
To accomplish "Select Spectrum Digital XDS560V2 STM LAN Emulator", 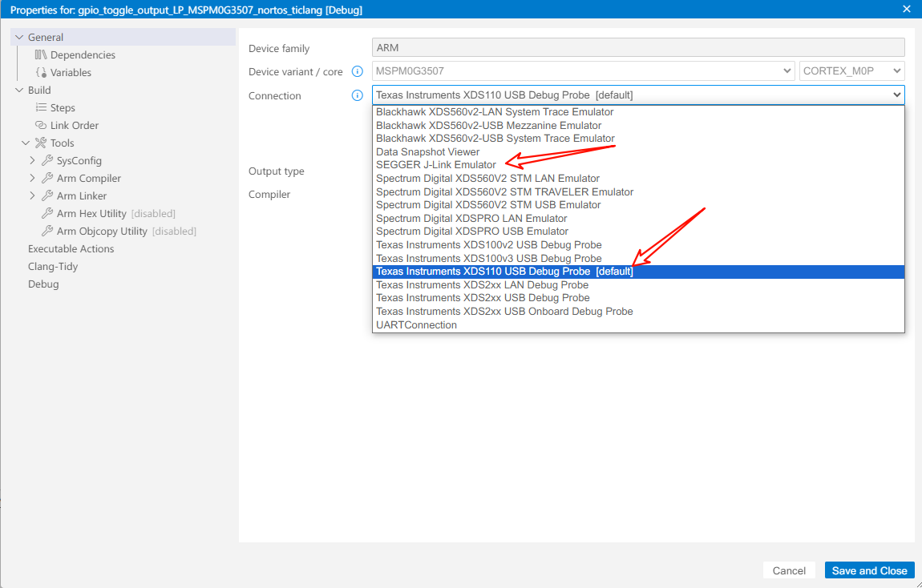I will [638, 178].
